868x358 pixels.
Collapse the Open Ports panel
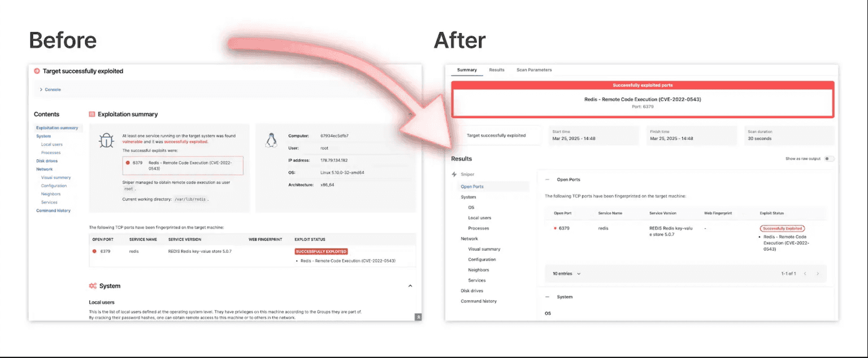point(548,180)
